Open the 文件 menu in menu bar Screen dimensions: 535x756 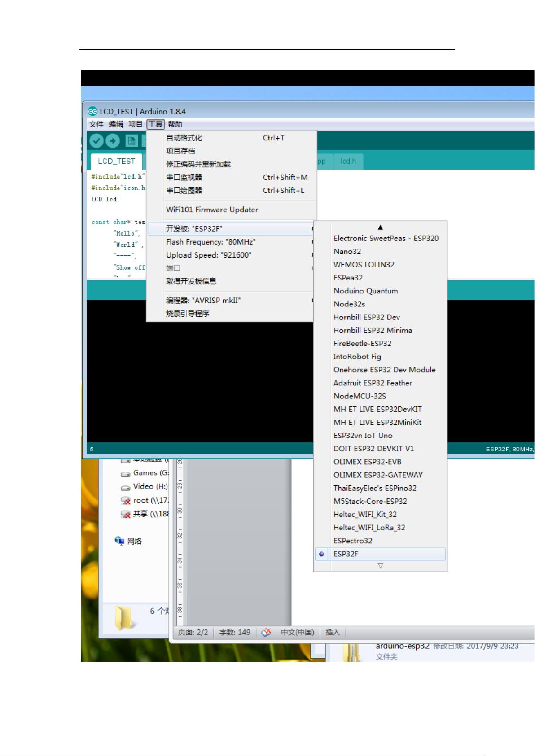tap(96, 124)
